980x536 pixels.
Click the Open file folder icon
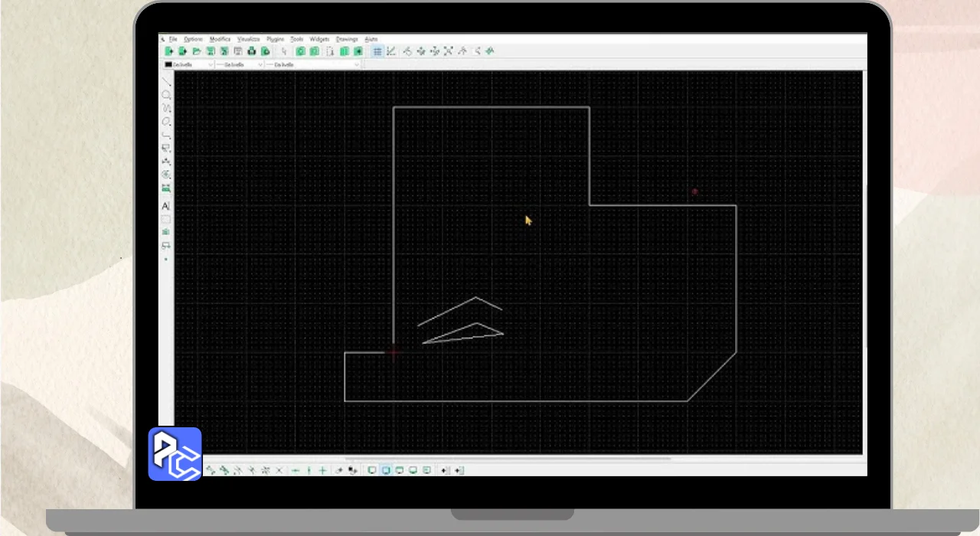tap(197, 51)
